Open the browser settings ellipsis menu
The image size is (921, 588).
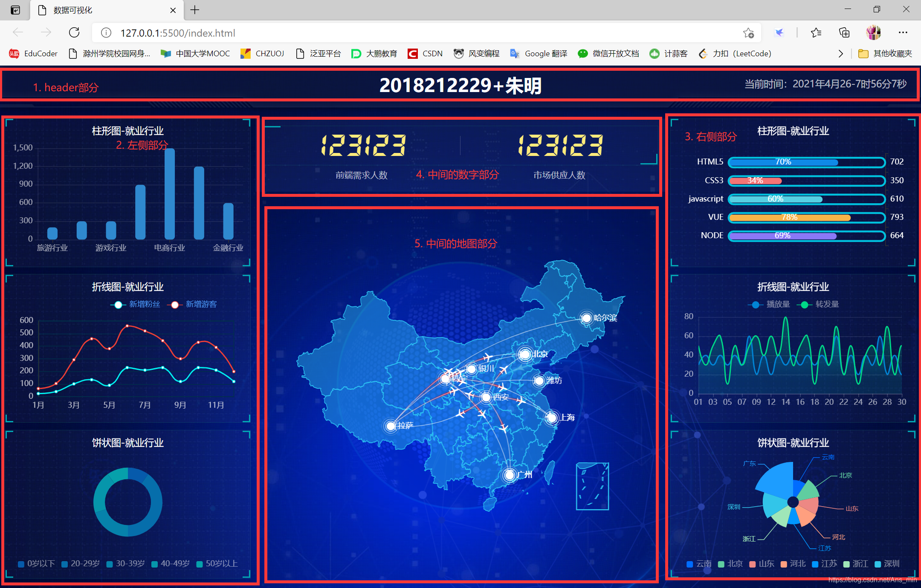click(903, 32)
